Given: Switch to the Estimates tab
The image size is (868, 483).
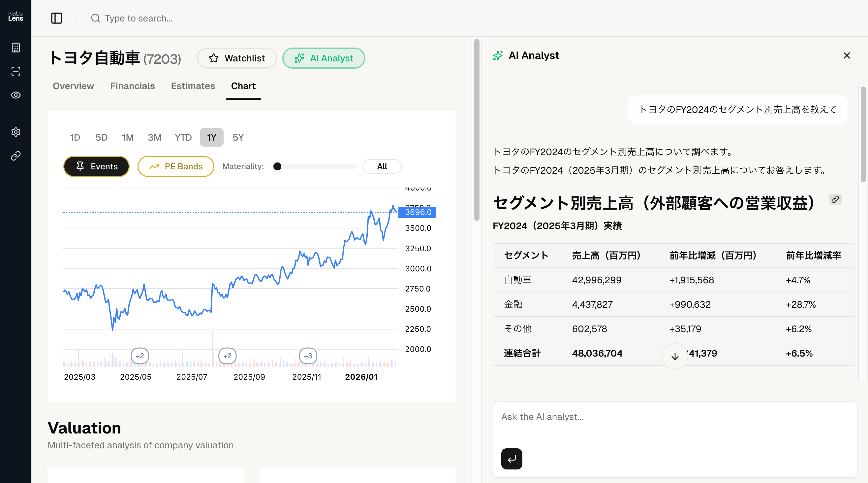Looking at the screenshot, I should click(193, 86).
